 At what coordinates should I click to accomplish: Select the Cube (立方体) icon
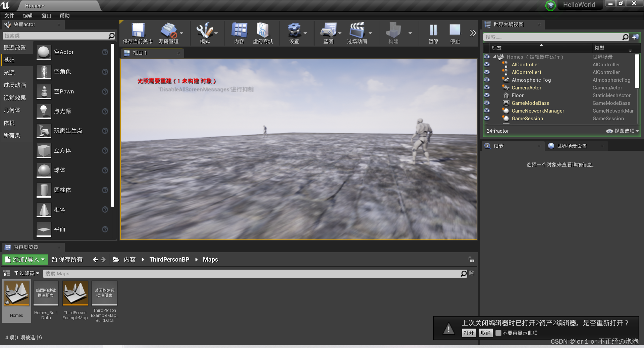(44, 151)
